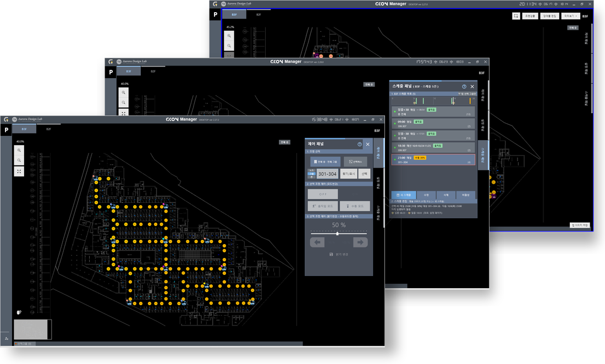Select the 23:00 schedule row for 301~304

point(433,159)
